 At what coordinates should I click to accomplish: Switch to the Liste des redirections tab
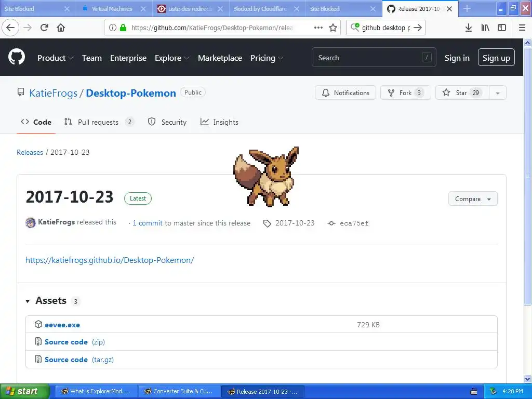(x=190, y=8)
